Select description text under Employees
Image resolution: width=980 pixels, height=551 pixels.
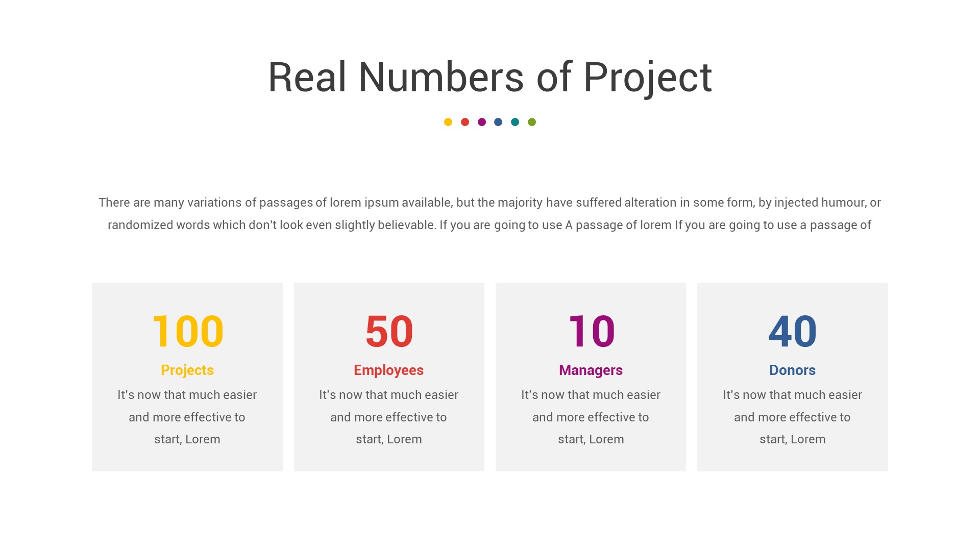[389, 417]
